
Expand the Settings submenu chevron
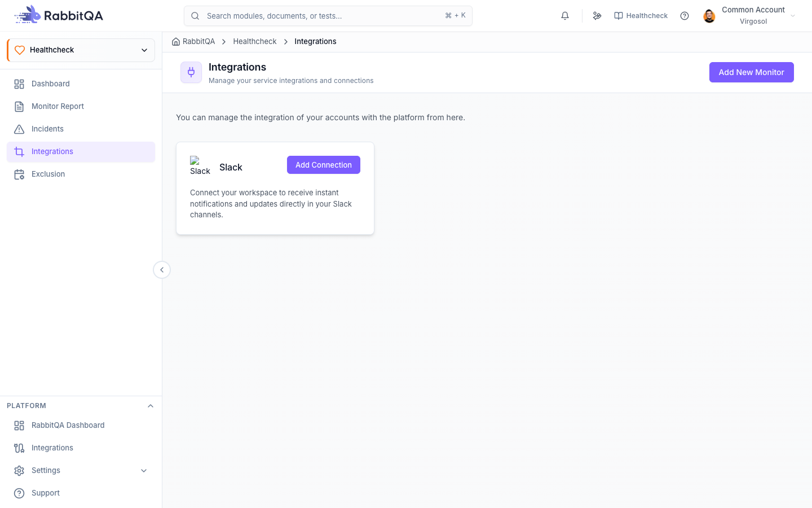click(144, 470)
